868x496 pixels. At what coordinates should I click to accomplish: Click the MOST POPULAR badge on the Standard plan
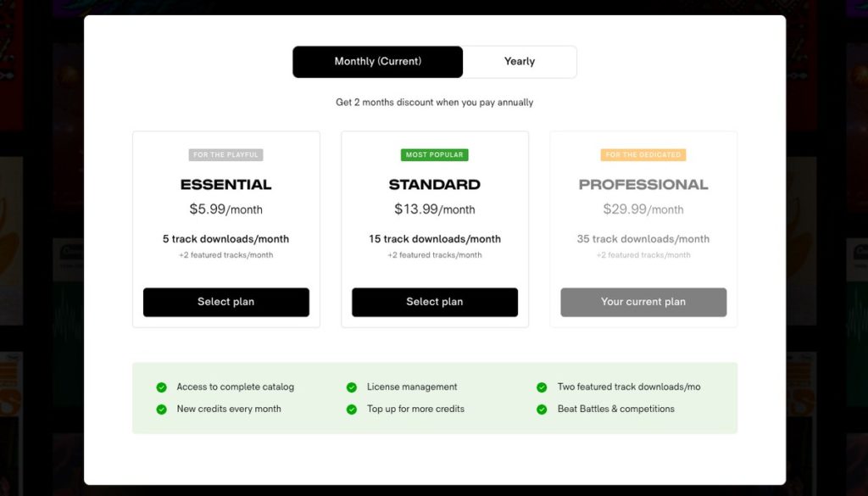[x=434, y=155]
